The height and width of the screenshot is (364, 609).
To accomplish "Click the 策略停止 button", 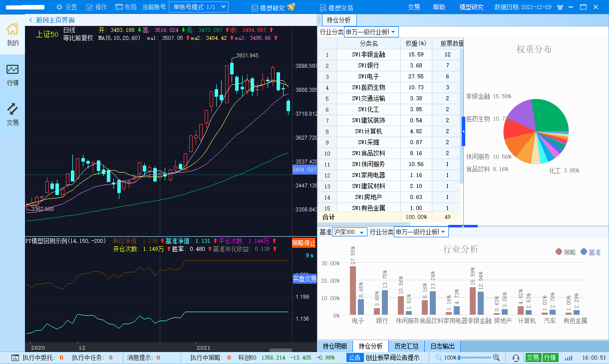I will (304, 243).
